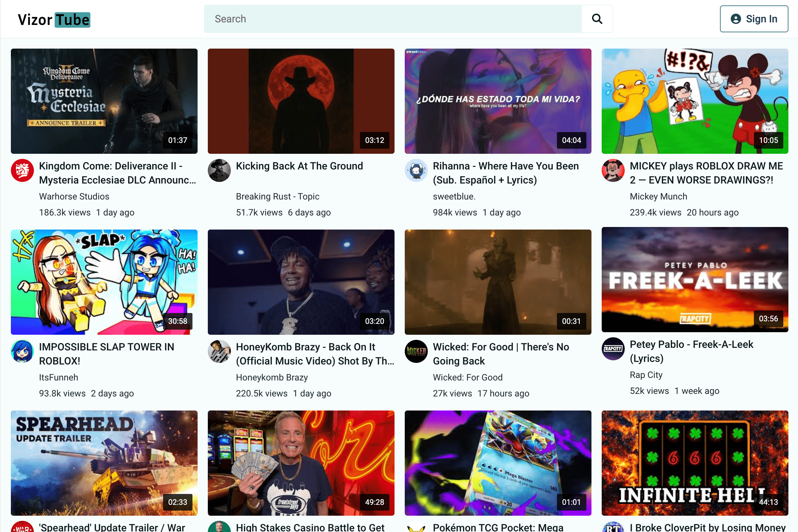Viewport: 798px width, 532px height.
Task: Open the Warhorse Studios channel avatar
Action: [x=22, y=171]
